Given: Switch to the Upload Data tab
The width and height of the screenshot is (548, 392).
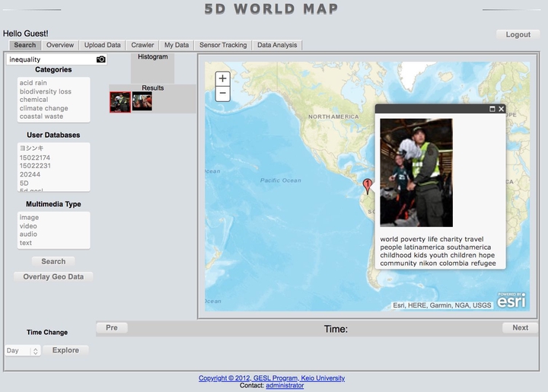Looking at the screenshot, I should coord(102,45).
